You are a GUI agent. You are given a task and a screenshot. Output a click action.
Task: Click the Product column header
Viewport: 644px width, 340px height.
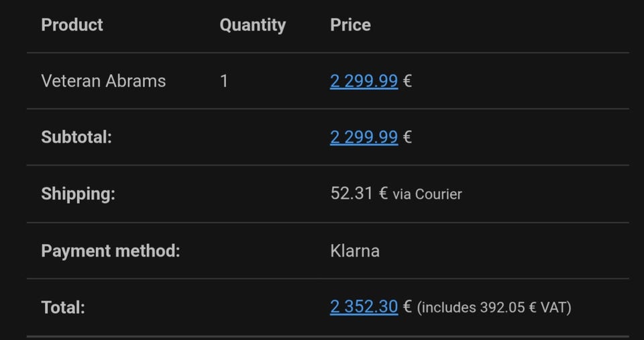pos(72,25)
